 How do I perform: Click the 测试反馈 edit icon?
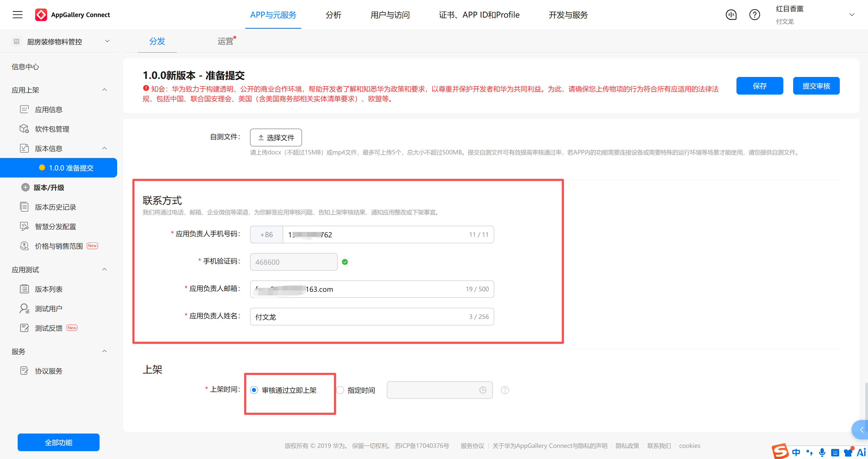click(24, 328)
